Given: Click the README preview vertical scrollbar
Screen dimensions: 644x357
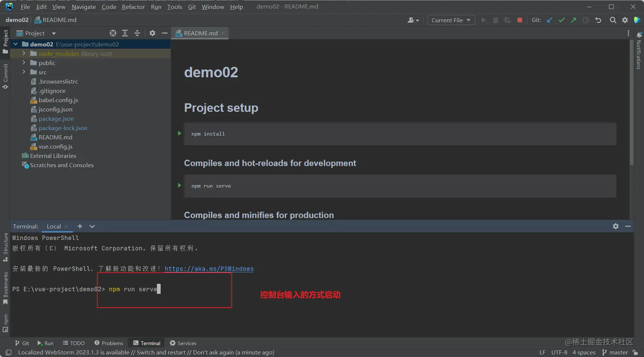Looking at the screenshot, I should point(632,102).
